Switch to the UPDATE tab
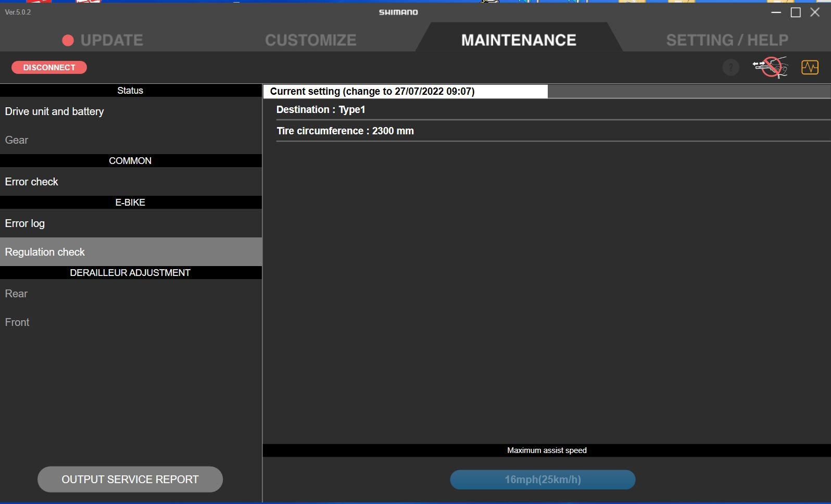831x504 pixels. click(111, 40)
